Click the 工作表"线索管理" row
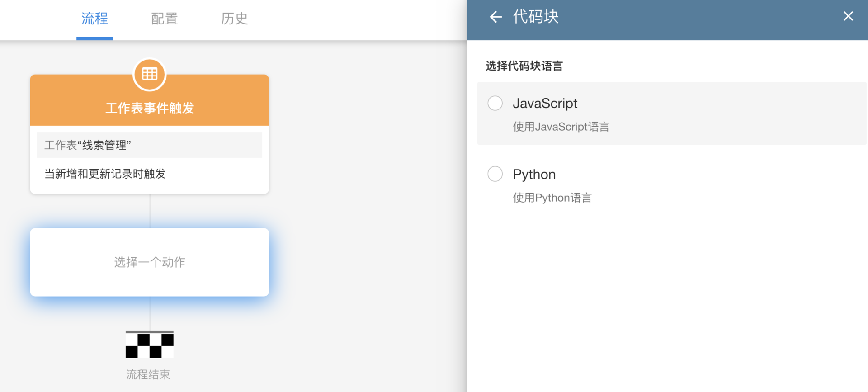This screenshot has height=392, width=868. 150,145
